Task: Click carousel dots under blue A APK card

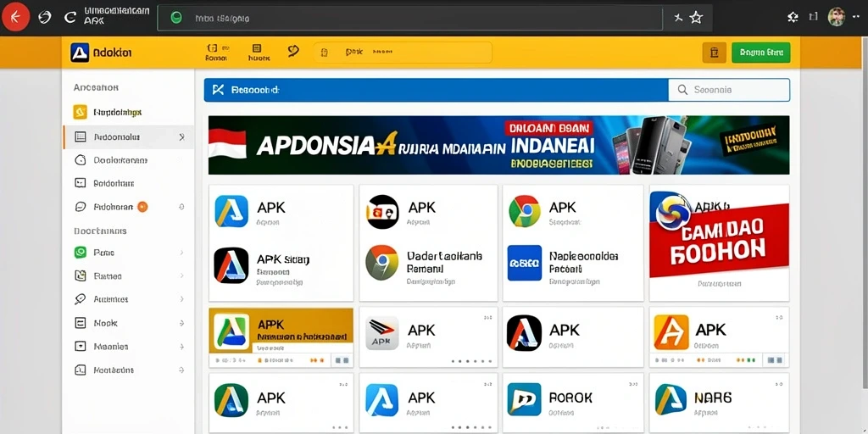Action: [471, 427]
